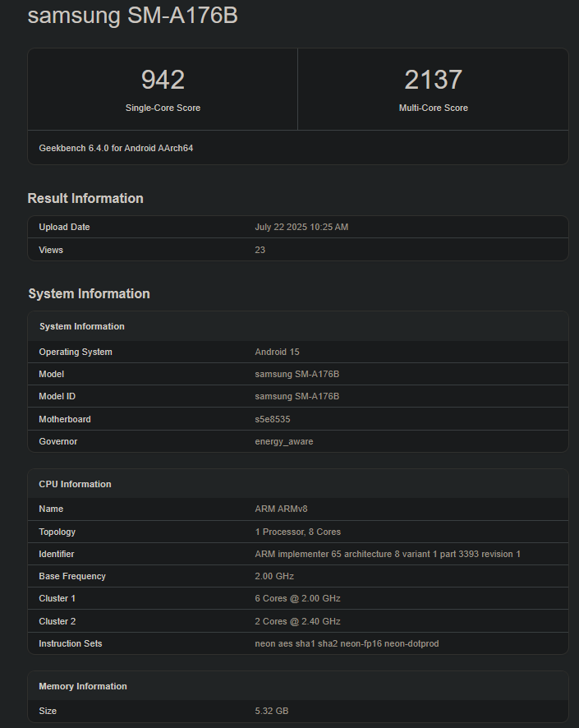Click the multi-core score value 2137
Screen dimensions: 579x728
[x=433, y=80]
